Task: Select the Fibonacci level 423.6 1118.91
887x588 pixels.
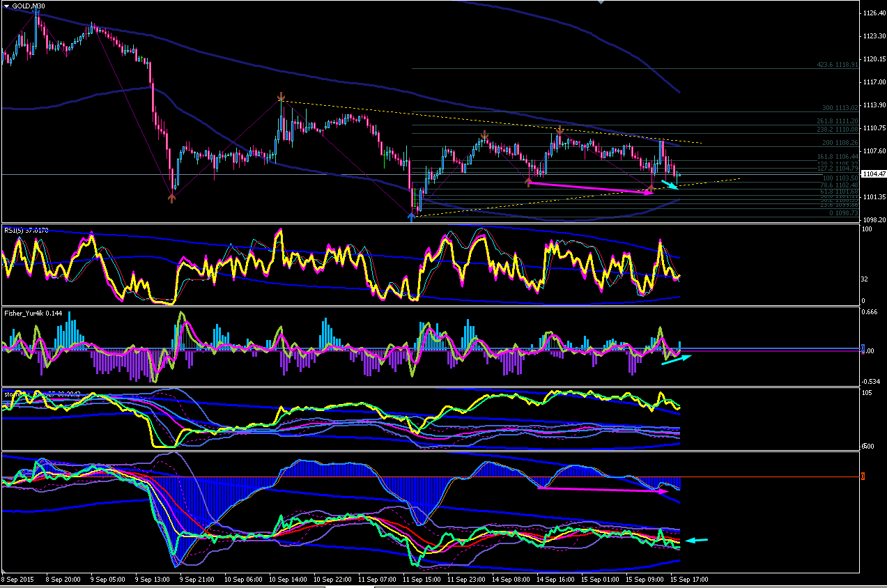Action: pyautogui.click(x=838, y=65)
